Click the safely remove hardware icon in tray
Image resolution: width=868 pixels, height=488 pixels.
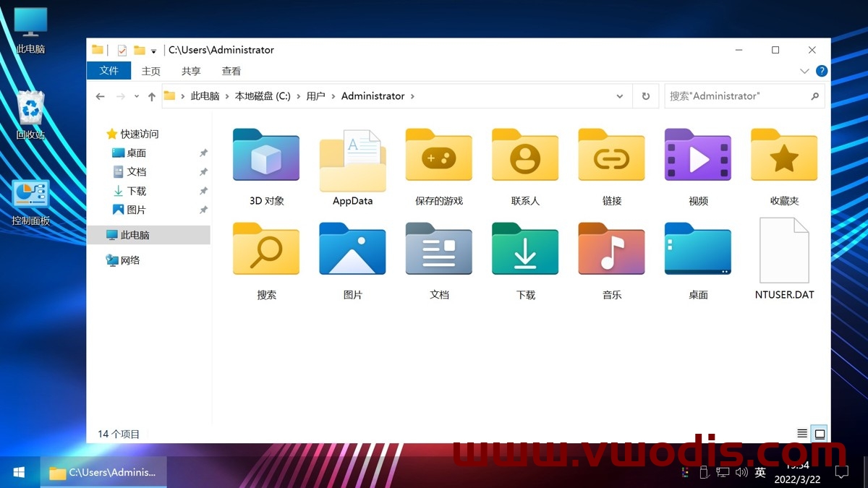pyautogui.click(x=704, y=472)
